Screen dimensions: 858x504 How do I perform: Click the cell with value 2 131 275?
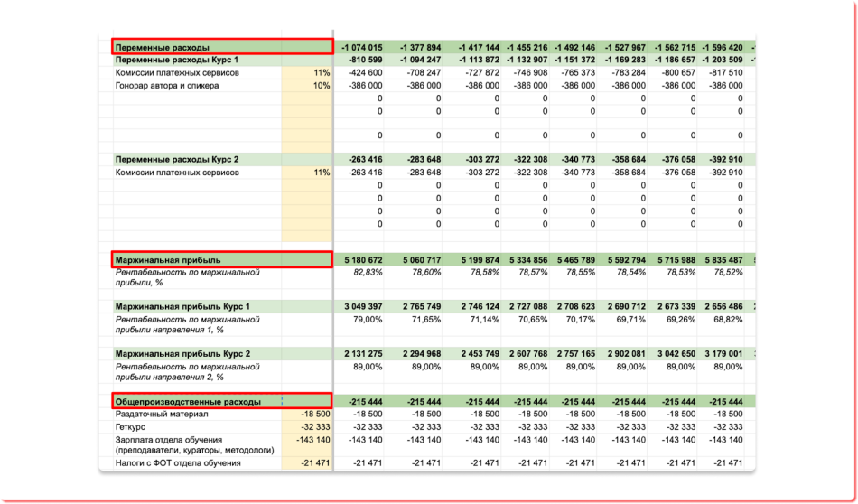(x=362, y=354)
